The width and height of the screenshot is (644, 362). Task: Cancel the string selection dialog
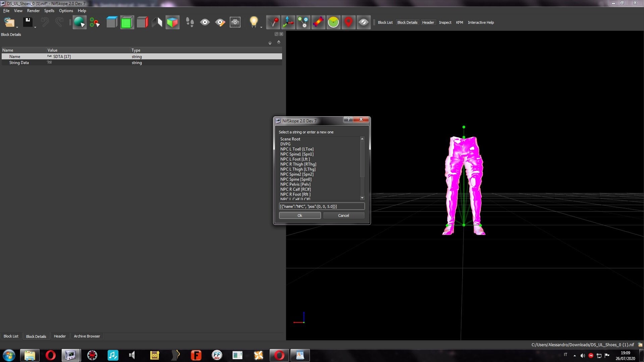(343, 216)
